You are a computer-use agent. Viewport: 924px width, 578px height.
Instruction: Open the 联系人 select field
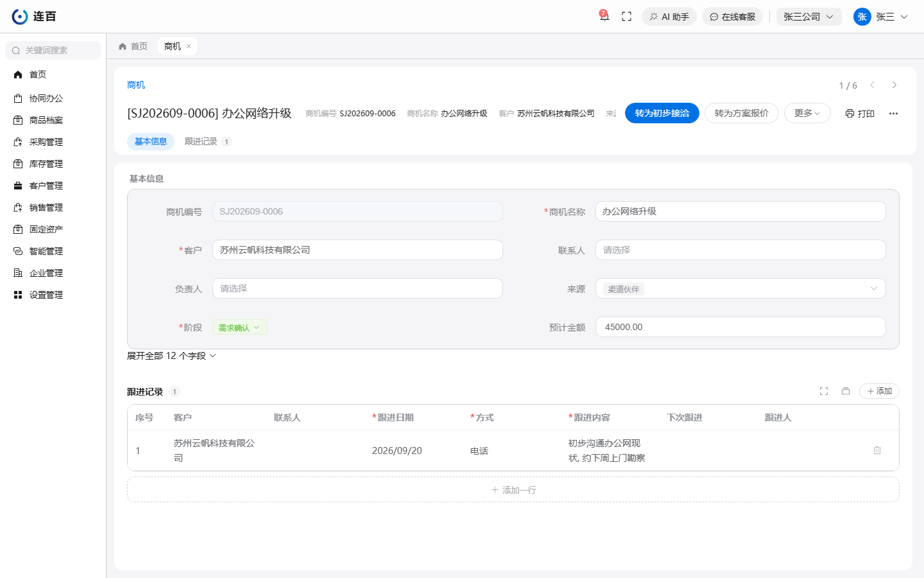(740, 250)
